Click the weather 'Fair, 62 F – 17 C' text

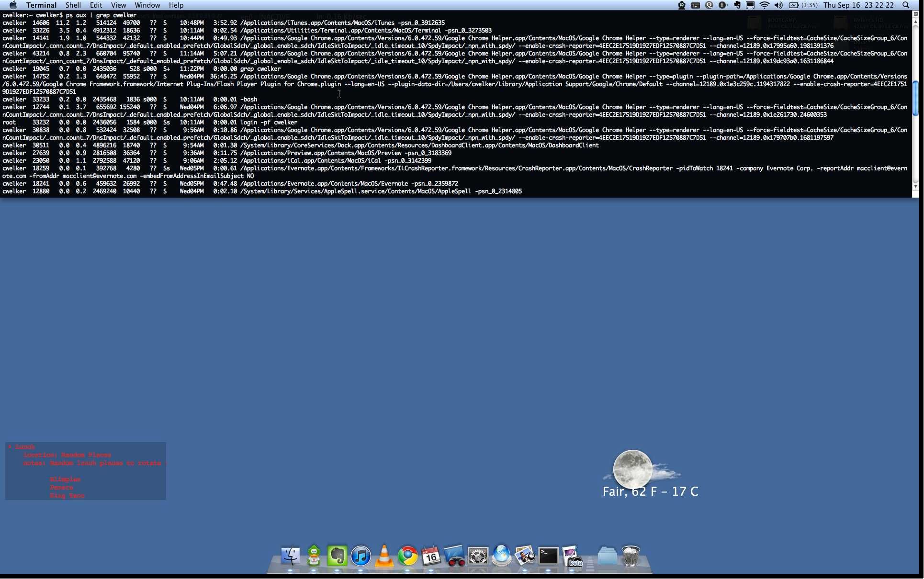coord(650,491)
